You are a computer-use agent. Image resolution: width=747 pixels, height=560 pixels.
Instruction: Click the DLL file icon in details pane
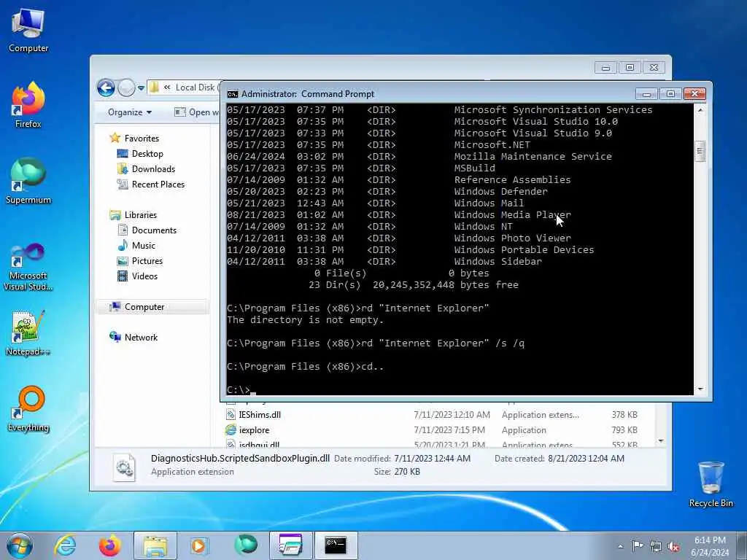pyautogui.click(x=125, y=467)
